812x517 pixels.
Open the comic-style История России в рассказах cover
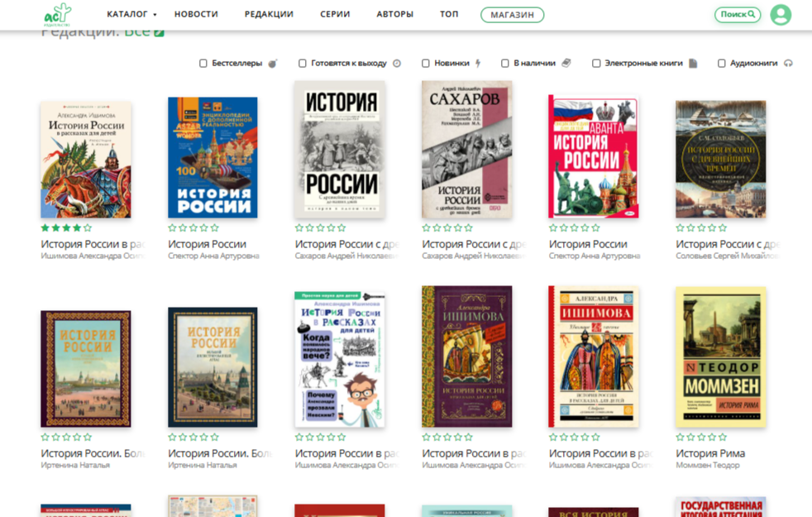click(340, 359)
